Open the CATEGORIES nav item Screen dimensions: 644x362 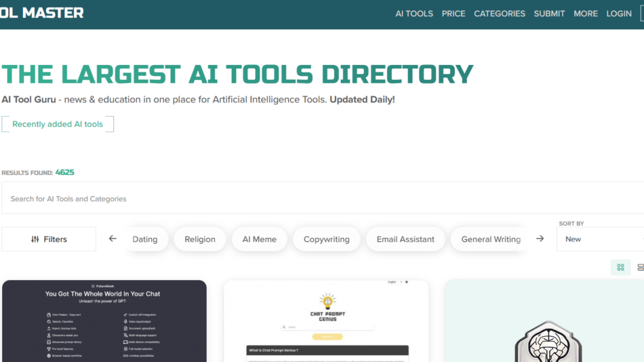[500, 14]
